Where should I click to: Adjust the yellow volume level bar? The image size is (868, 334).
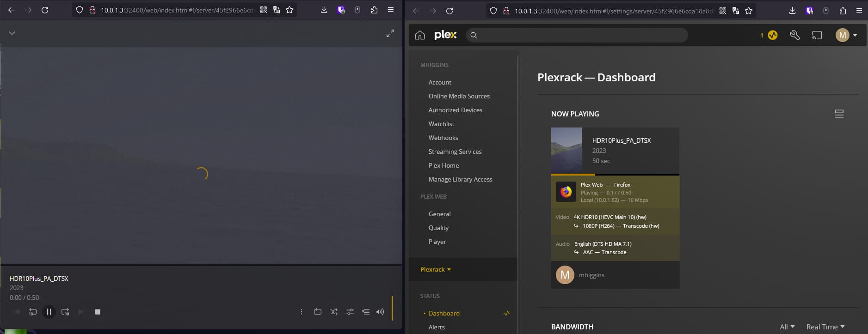392,308
